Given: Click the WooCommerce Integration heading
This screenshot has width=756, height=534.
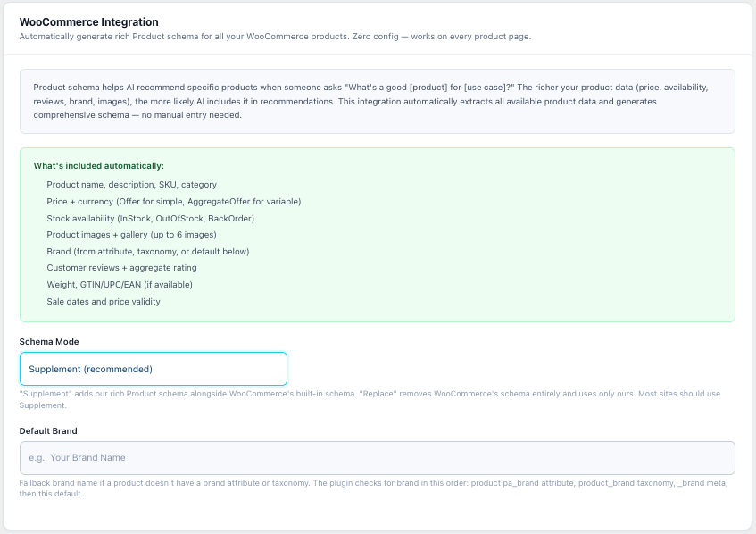Looking at the screenshot, I should click(88, 21).
